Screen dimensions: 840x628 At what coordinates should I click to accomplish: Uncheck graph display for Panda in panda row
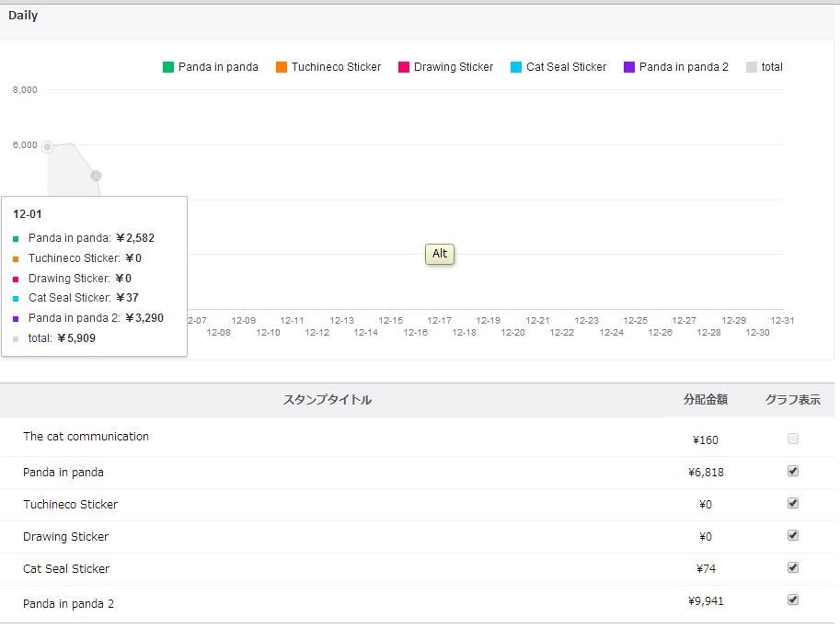(793, 471)
